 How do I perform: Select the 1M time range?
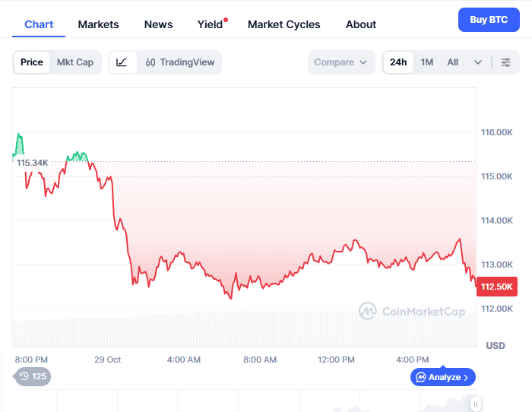pyautogui.click(x=427, y=62)
